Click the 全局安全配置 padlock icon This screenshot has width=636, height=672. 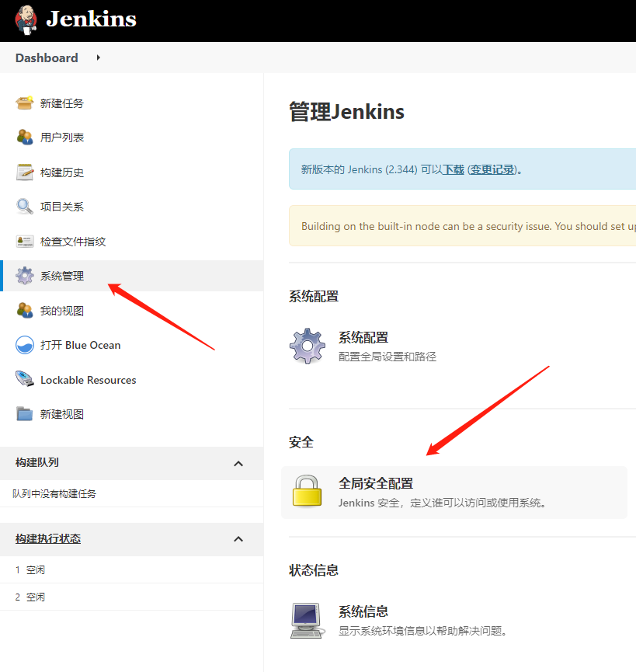[x=307, y=491]
